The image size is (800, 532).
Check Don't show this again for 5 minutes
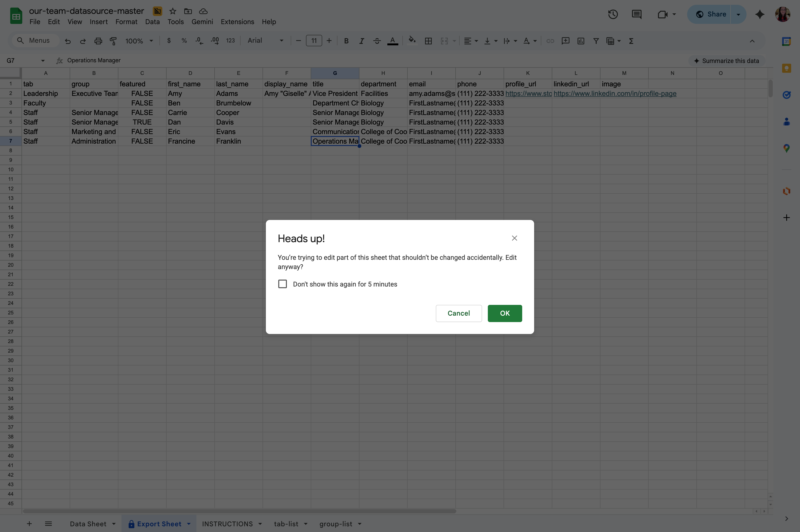click(x=282, y=284)
